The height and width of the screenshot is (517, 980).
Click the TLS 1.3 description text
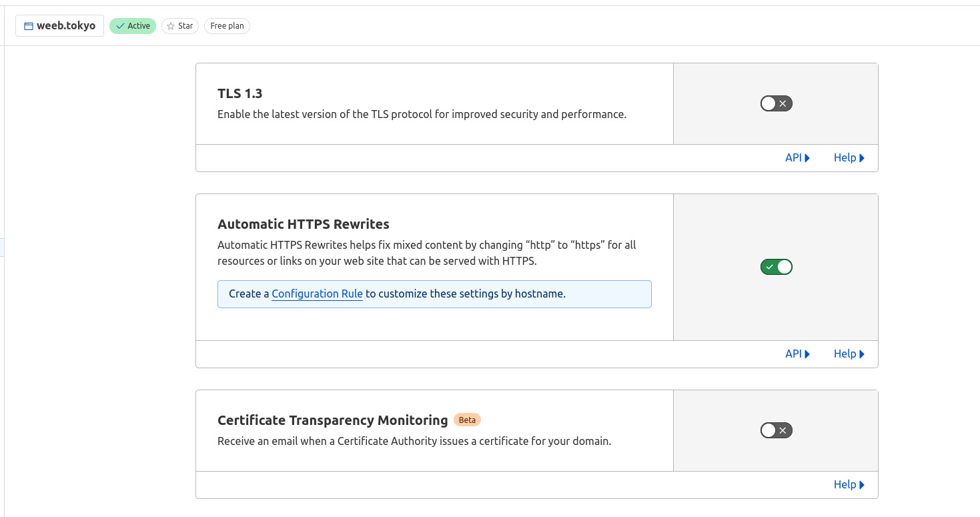422,114
